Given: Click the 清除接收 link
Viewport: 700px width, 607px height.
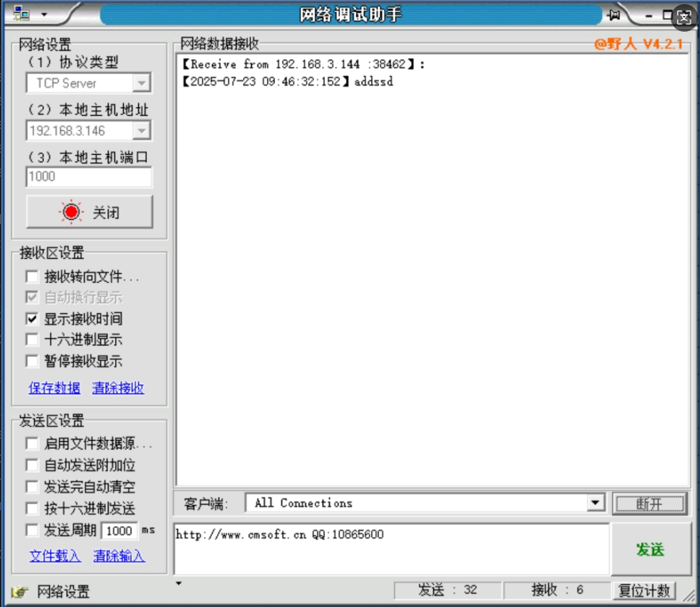Looking at the screenshot, I should pyautogui.click(x=118, y=388).
